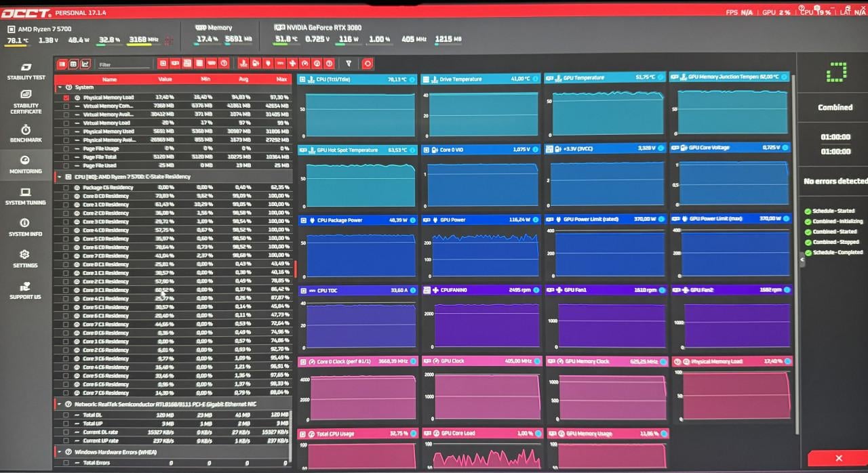The image size is (868, 473).
Task: Select the GPU Clock graph
Action: (x=481, y=388)
